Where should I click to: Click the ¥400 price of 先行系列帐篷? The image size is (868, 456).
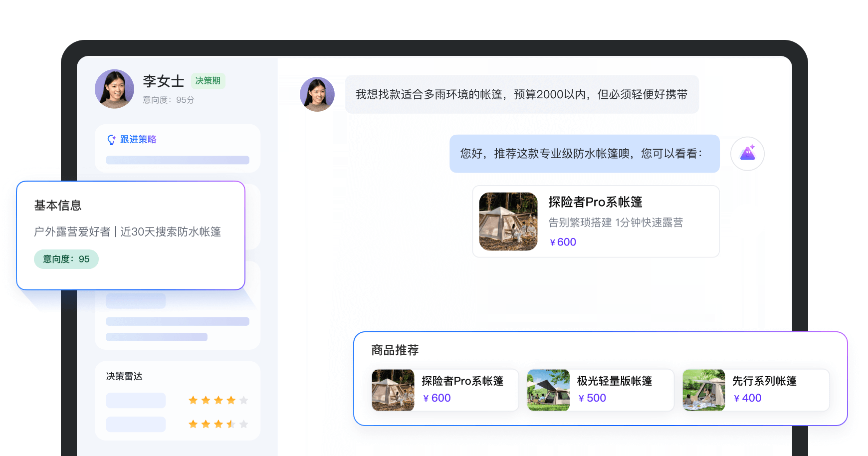(747, 398)
